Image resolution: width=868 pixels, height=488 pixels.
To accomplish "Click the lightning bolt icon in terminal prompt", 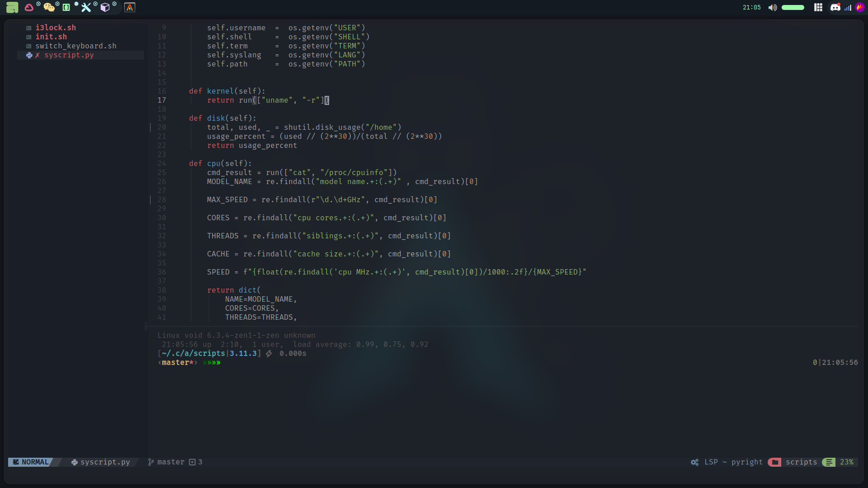I will tap(269, 354).
